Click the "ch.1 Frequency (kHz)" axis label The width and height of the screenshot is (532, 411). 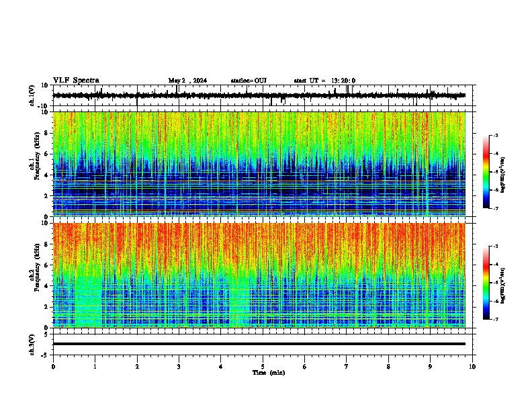(34, 156)
